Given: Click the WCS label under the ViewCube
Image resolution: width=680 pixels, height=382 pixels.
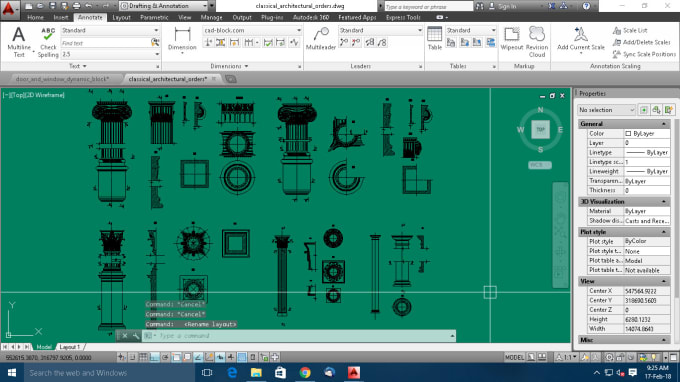Looking at the screenshot, I should pyautogui.click(x=540, y=165).
